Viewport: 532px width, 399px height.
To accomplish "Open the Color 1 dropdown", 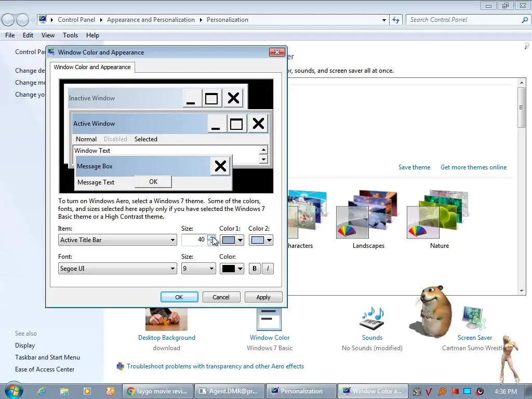I will pos(232,240).
